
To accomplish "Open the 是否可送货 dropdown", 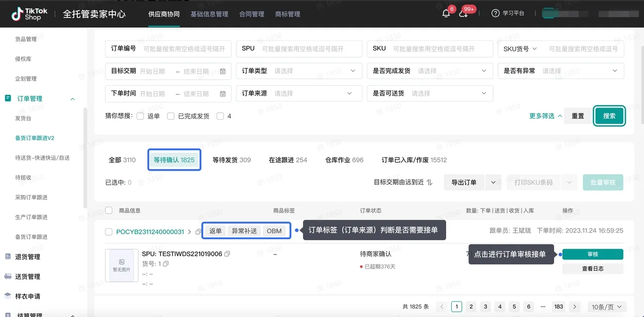I will coord(430,93).
